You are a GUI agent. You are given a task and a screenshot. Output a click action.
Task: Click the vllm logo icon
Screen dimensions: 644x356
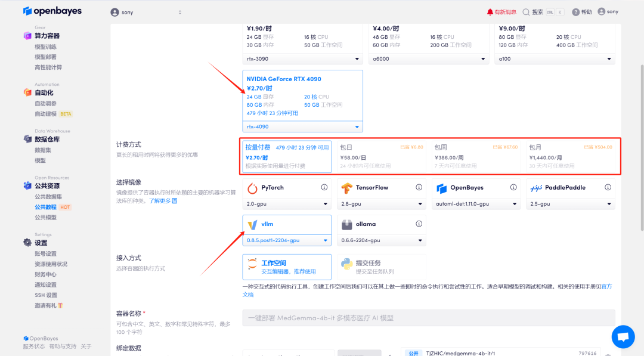tap(252, 225)
